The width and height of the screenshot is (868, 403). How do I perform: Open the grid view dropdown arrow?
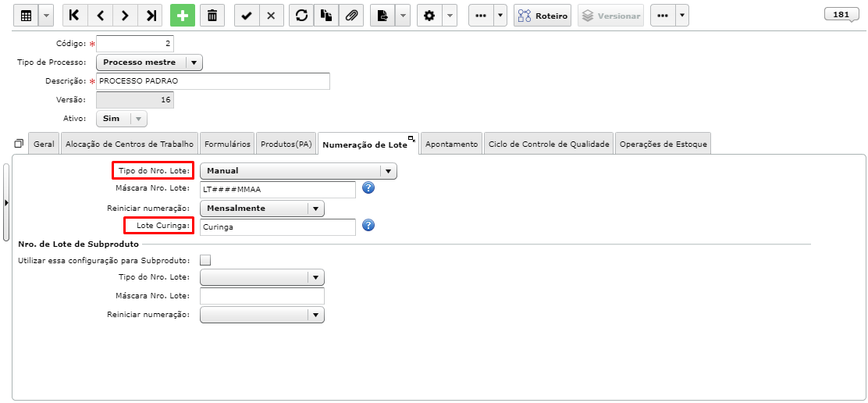pos(45,16)
